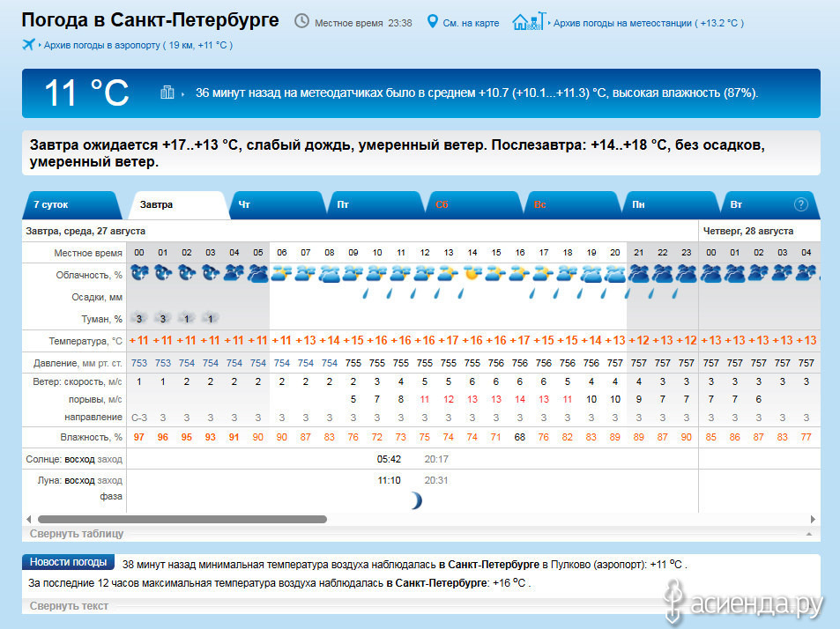
Task: Switch to the '7 суток' tab
Action: pyautogui.click(x=51, y=205)
